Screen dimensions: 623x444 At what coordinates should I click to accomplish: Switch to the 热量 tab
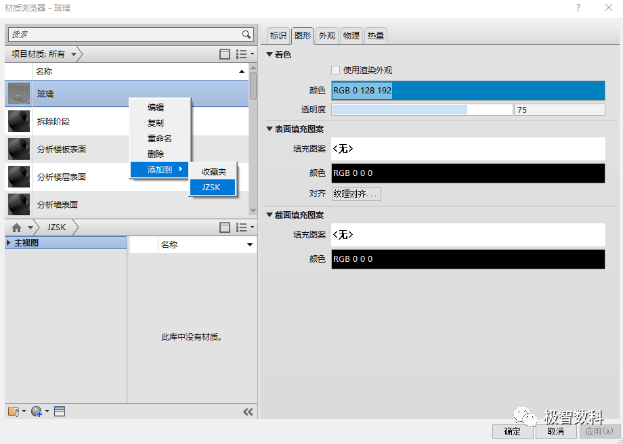pyautogui.click(x=375, y=35)
